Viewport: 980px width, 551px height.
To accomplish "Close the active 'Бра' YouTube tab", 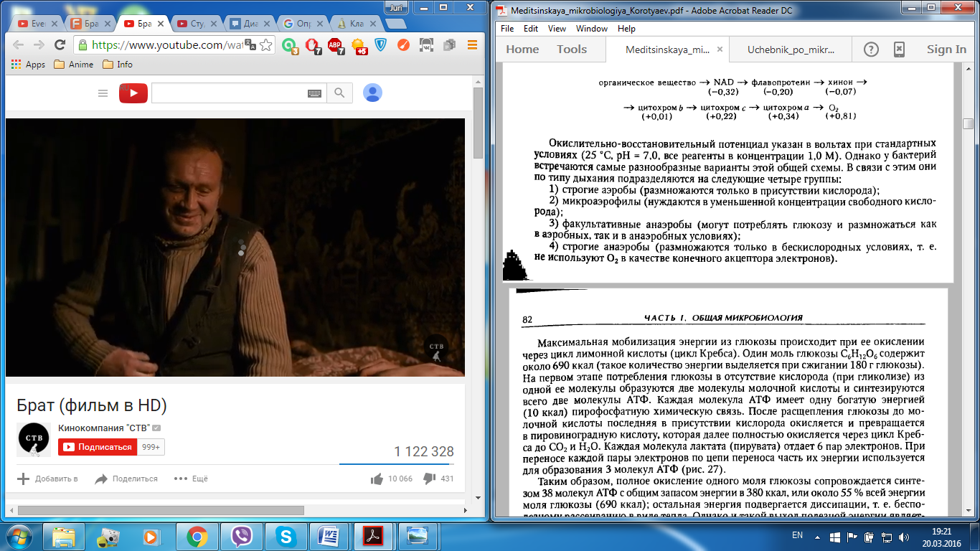I will [x=160, y=23].
